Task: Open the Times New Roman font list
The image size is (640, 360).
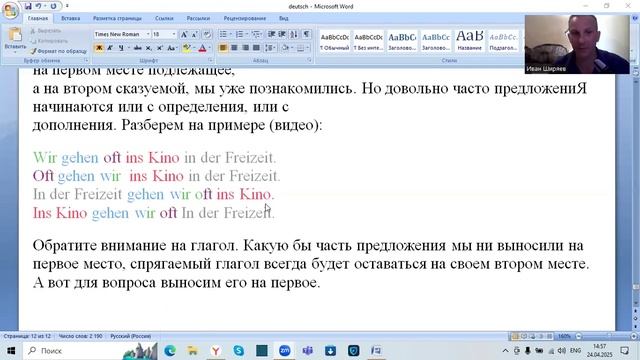Action: tap(148, 34)
